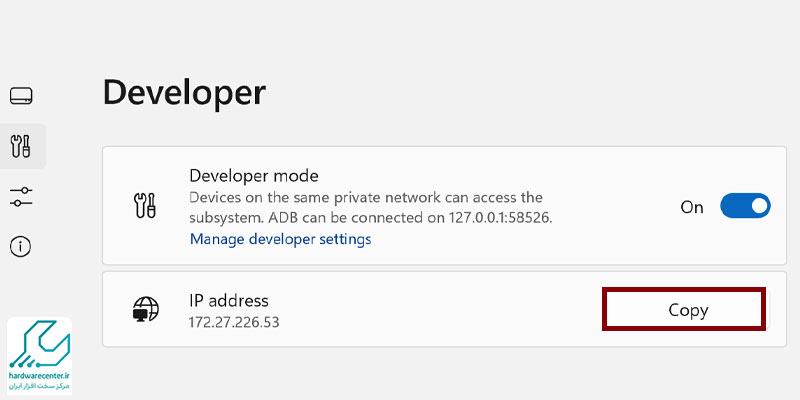Click the Developer mode title text
This screenshot has height=400, width=800.
[253, 176]
